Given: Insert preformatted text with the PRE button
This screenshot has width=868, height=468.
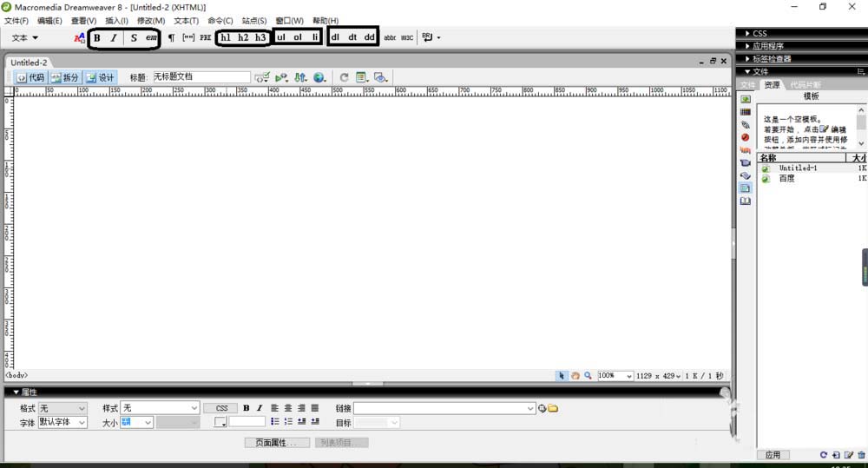Looking at the screenshot, I should 206,37.
